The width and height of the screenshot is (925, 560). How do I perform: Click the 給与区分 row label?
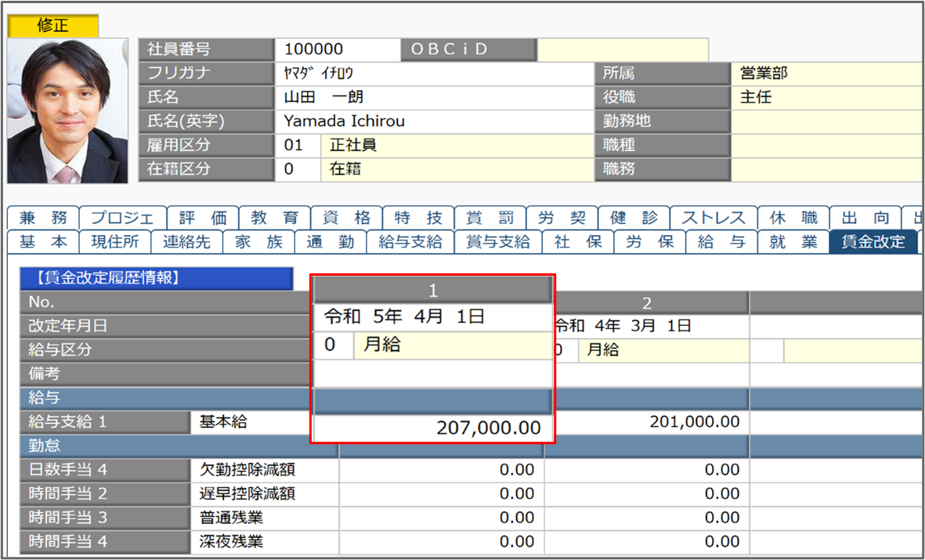pyautogui.click(x=166, y=350)
